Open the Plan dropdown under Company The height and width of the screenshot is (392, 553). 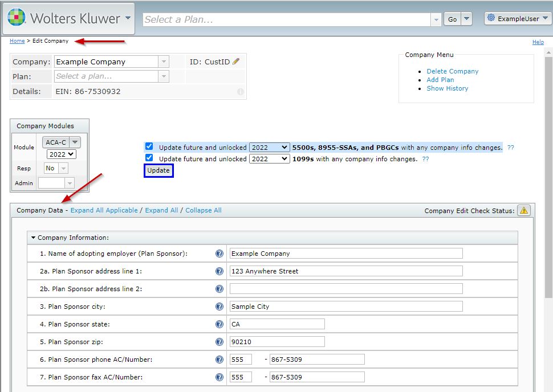click(164, 76)
